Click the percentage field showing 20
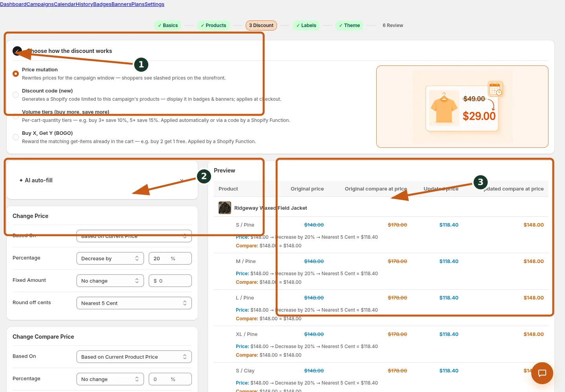565x392 pixels. [x=170, y=258]
